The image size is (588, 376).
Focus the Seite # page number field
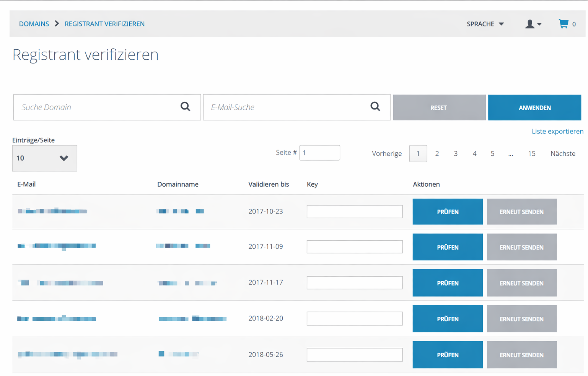pos(319,153)
